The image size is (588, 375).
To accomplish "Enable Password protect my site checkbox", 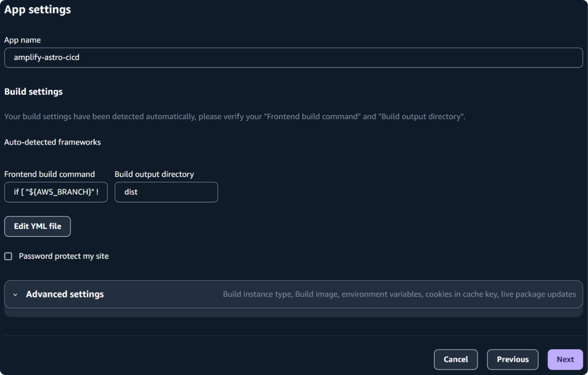I will click(x=8, y=256).
